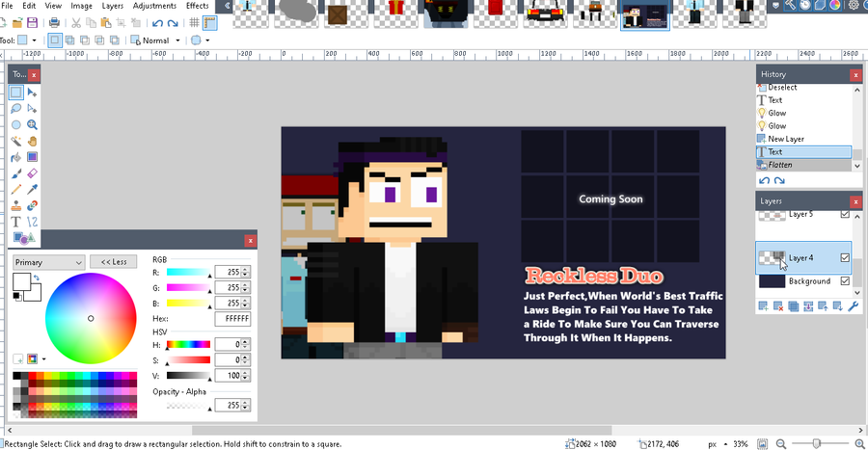This screenshot has height=450, width=868.
Task: Select the Move Selected Pixels tool
Action: point(32,93)
